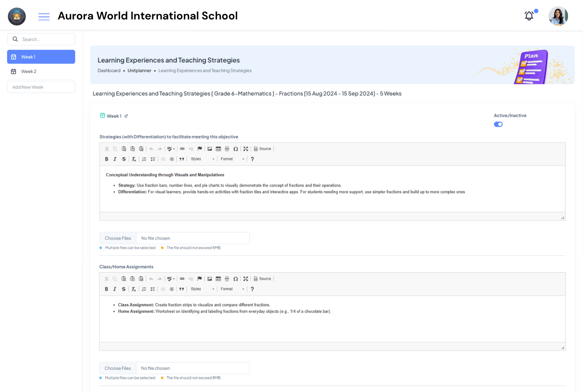Viewport: 583px width, 392px height.
Task: Maximize the Class/Home Assignments editor
Action: point(246,279)
